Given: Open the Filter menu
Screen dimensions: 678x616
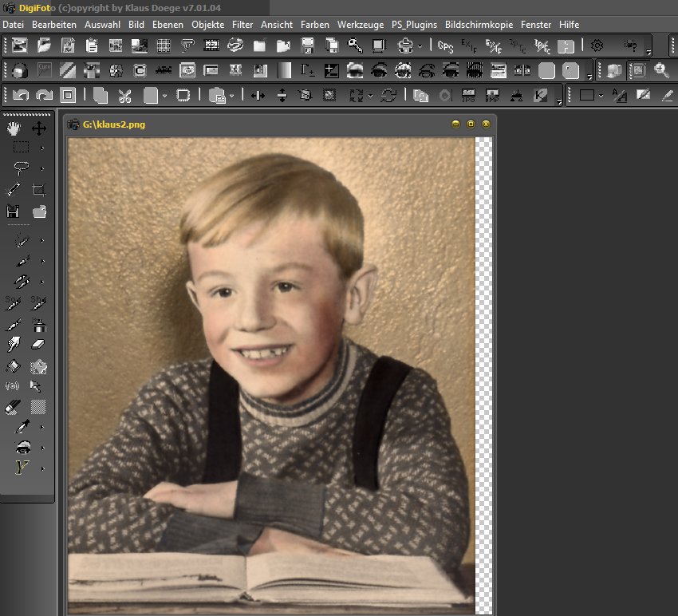Looking at the screenshot, I should [x=242, y=25].
